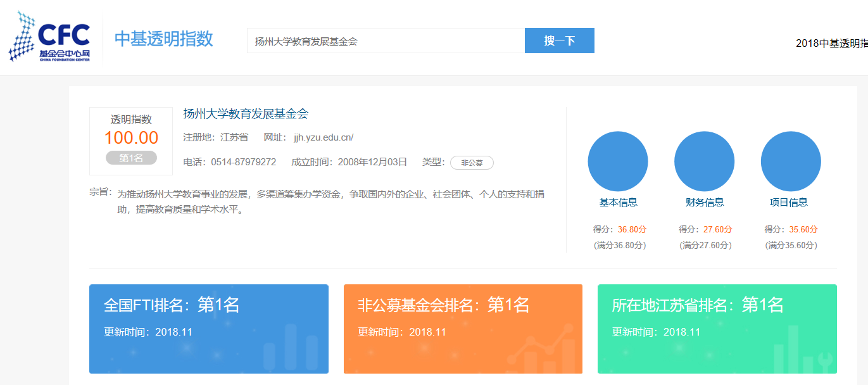The width and height of the screenshot is (868, 385).
Task: Select the blue 基本信息 circle chart
Action: pos(617,161)
